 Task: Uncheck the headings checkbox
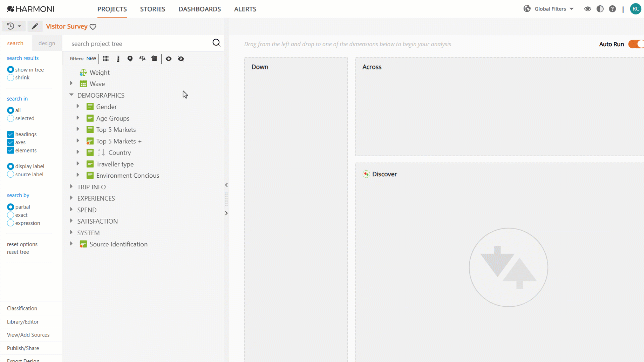[10, 134]
